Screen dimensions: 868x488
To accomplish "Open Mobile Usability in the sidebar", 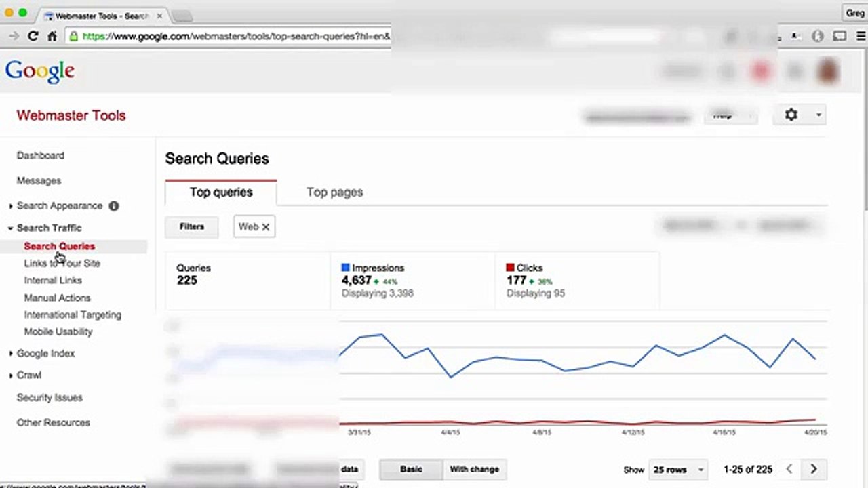I will (x=58, y=332).
